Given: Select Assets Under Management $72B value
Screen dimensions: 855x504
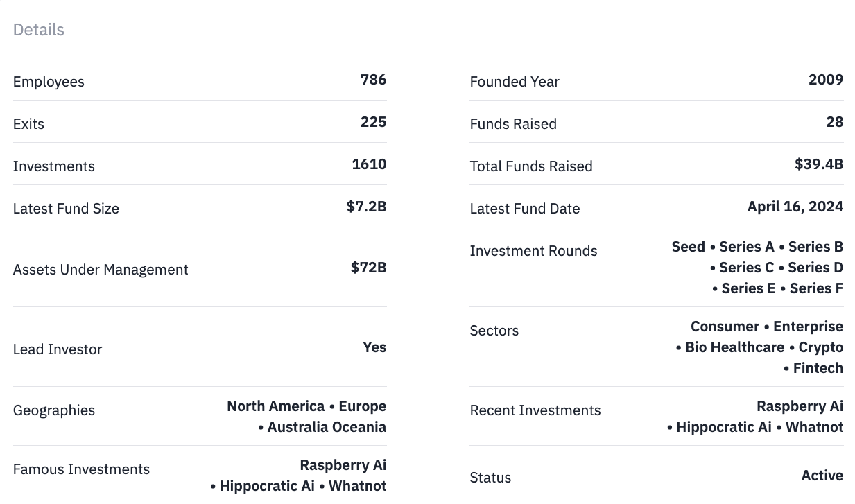Looking at the screenshot, I should pos(368,268).
